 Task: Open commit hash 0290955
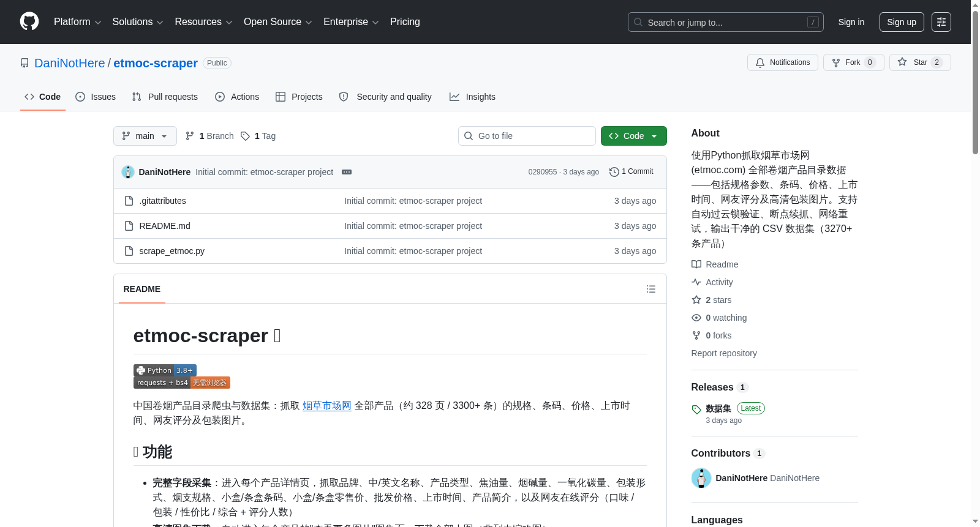tap(543, 172)
